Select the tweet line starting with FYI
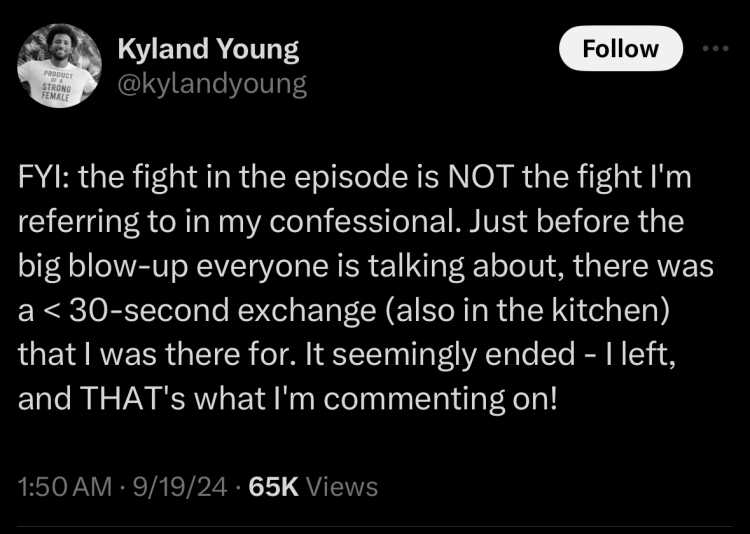This screenshot has height=534, width=750. click(354, 178)
